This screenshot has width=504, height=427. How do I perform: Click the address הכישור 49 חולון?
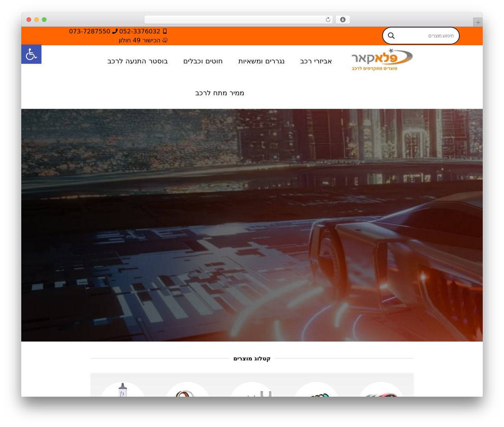click(x=139, y=40)
